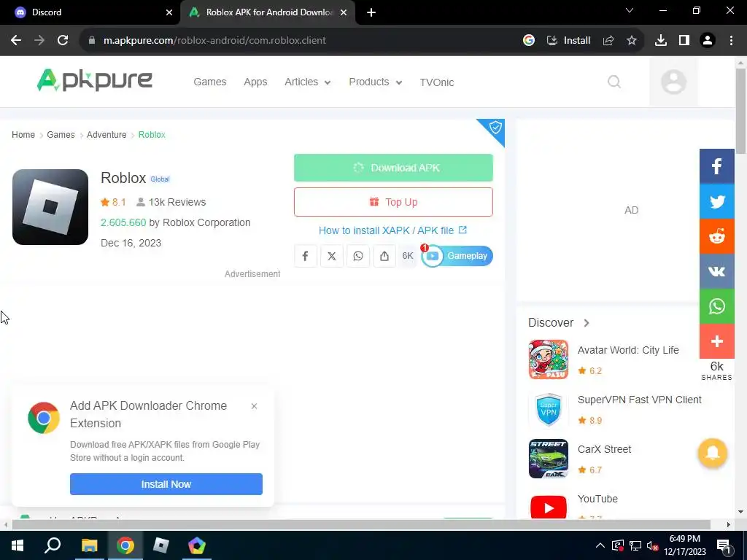
Task: Open a new browser tab
Action: pyautogui.click(x=371, y=12)
